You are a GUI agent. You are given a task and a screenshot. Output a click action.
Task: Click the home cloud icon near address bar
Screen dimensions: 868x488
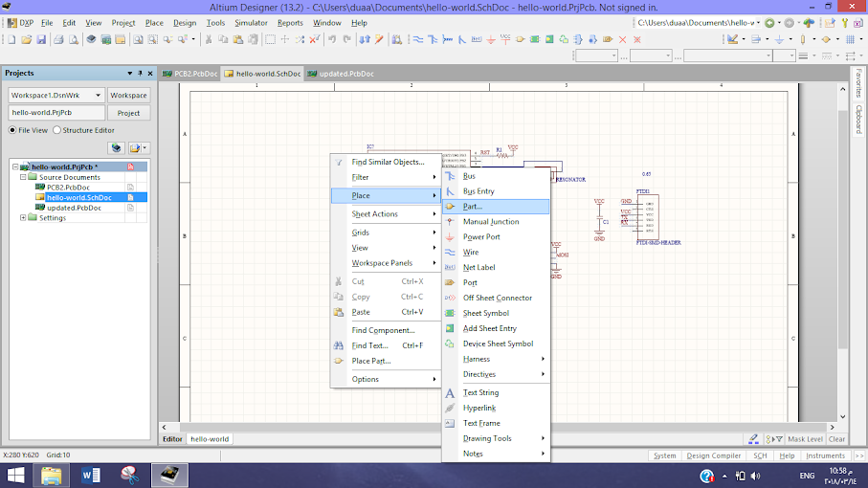coord(809,23)
